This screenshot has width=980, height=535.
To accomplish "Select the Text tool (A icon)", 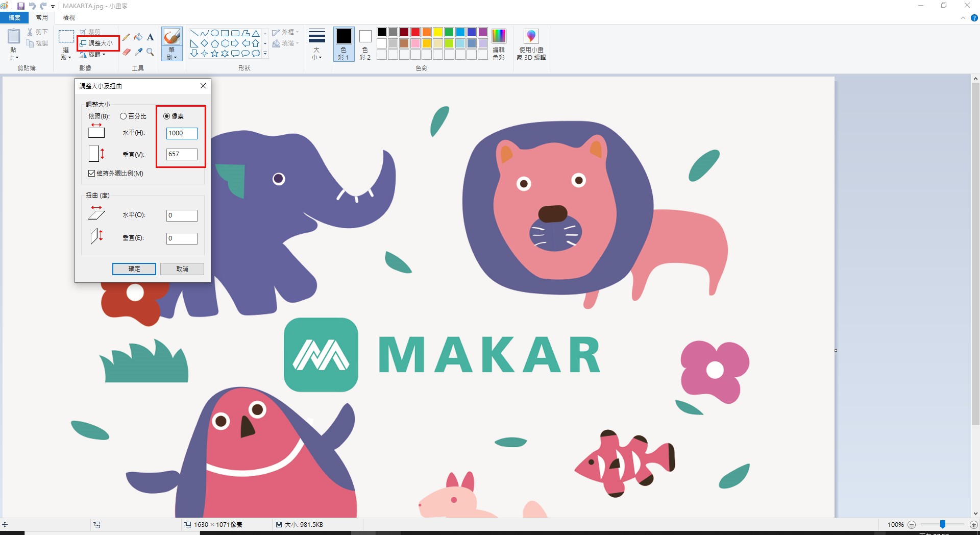I will point(150,37).
